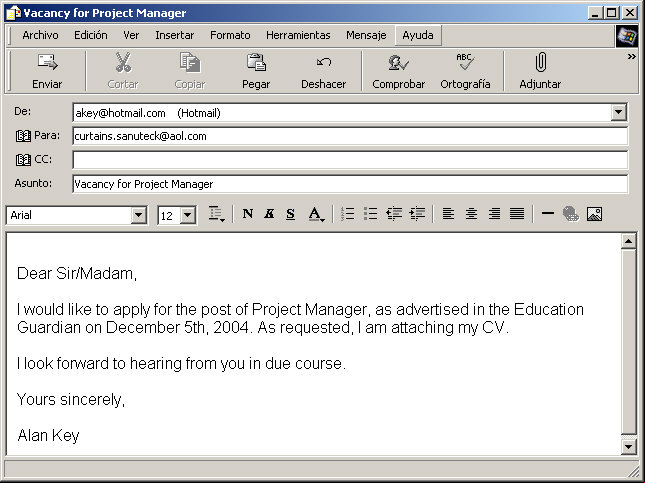Open the De sender account dropdown

(619, 112)
